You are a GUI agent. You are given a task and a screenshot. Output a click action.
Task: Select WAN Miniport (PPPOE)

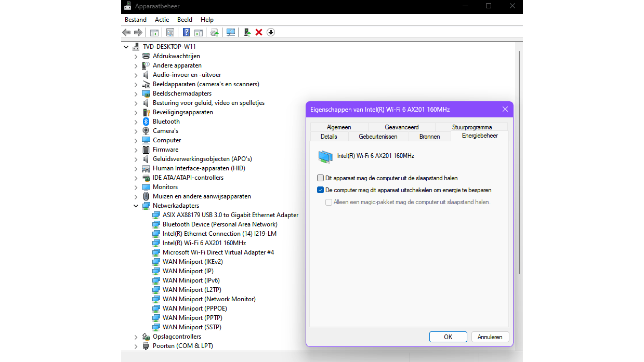[195, 309]
